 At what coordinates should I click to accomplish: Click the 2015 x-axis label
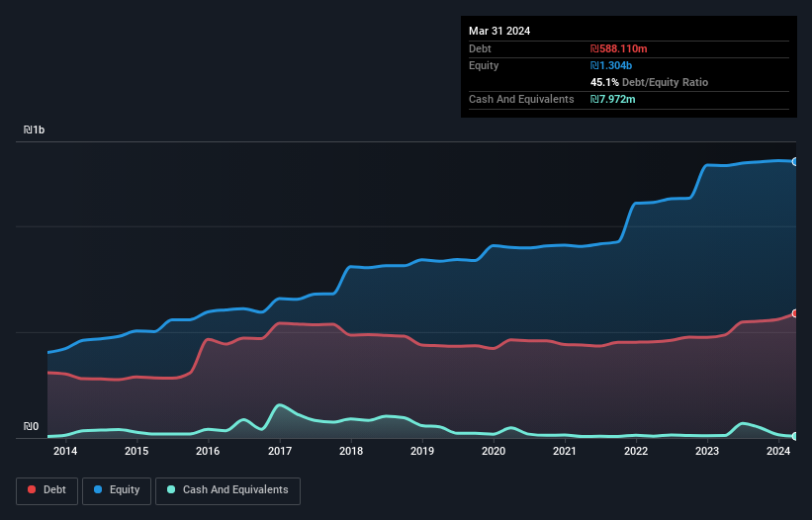click(136, 451)
